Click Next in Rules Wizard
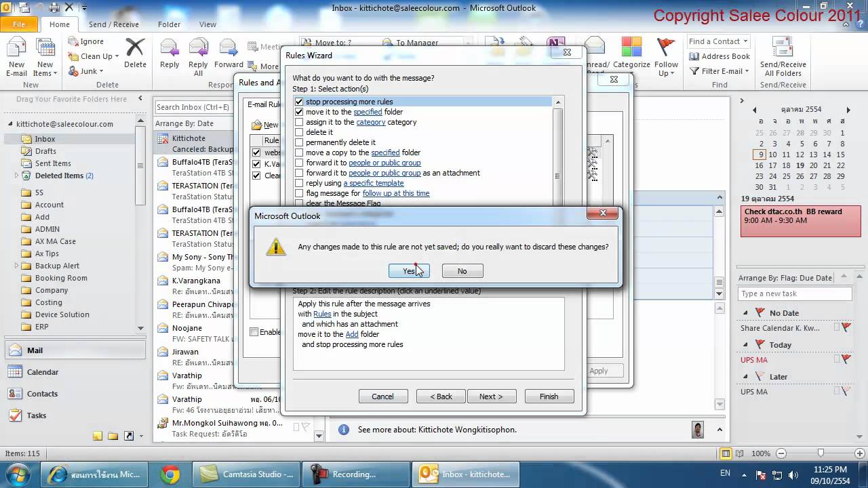 point(491,396)
